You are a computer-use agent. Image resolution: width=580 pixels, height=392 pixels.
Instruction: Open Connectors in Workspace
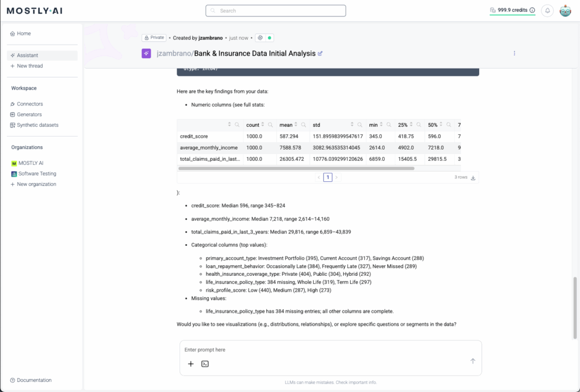(42, 104)
